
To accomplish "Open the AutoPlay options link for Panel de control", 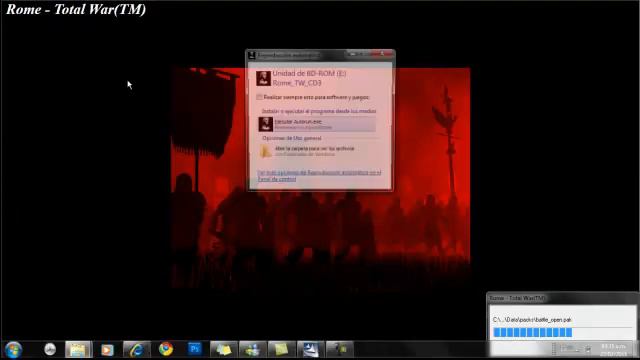I will pos(319,176).
